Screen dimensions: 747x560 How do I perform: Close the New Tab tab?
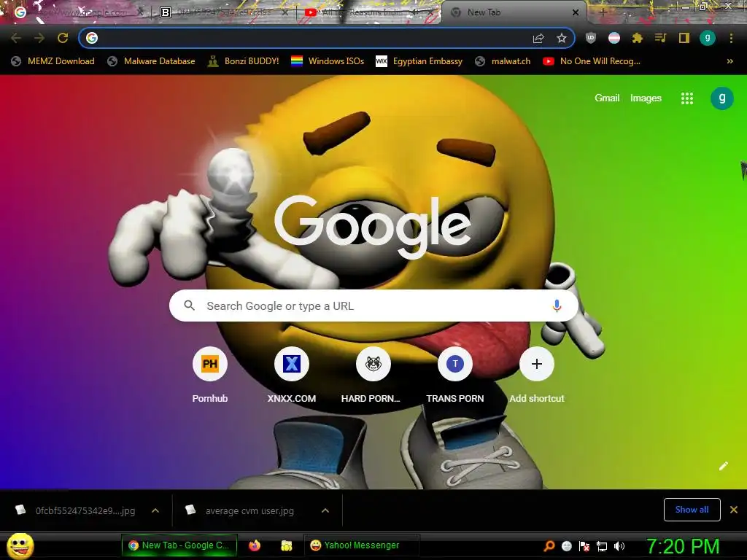tap(576, 12)
